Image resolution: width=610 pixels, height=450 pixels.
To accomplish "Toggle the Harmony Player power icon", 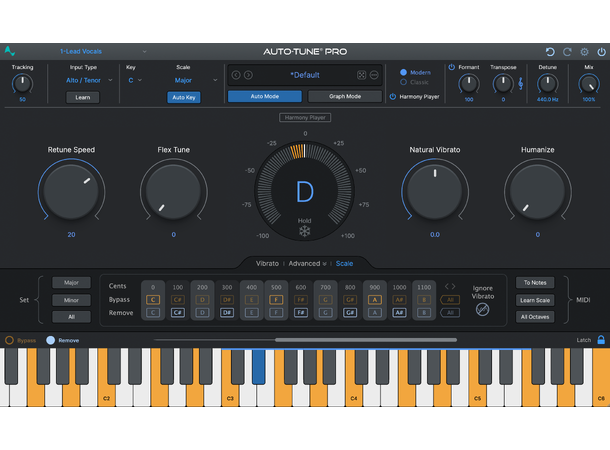I will (x=393, y=96).
